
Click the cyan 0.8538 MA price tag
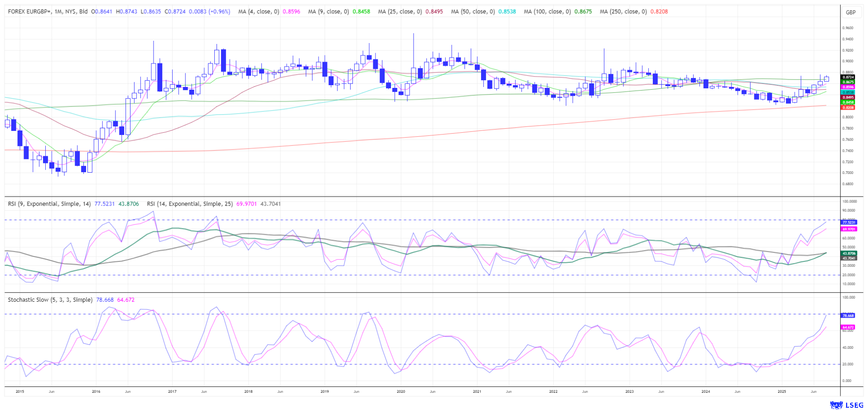click(x=848, y=92)
